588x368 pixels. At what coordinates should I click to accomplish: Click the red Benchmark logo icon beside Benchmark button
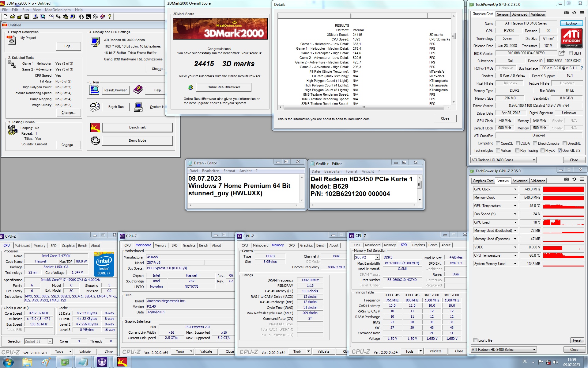click(x=95, y=128)
